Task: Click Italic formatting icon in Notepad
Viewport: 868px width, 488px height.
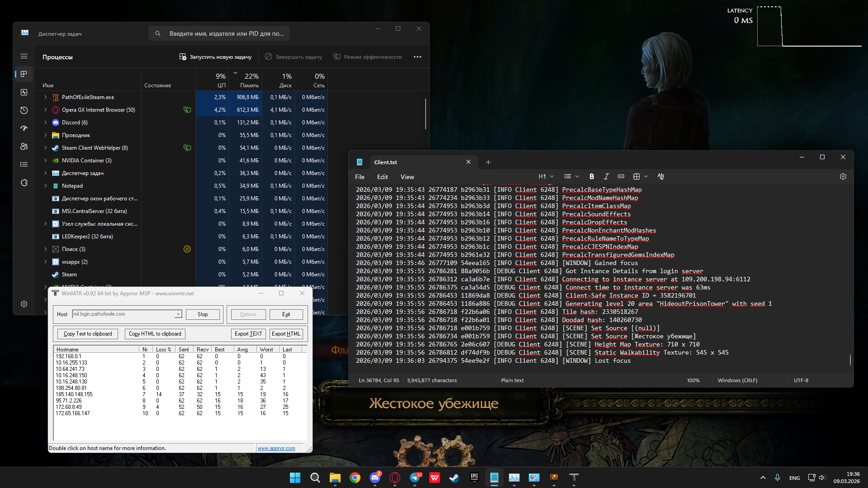Action: click(606, 176)
